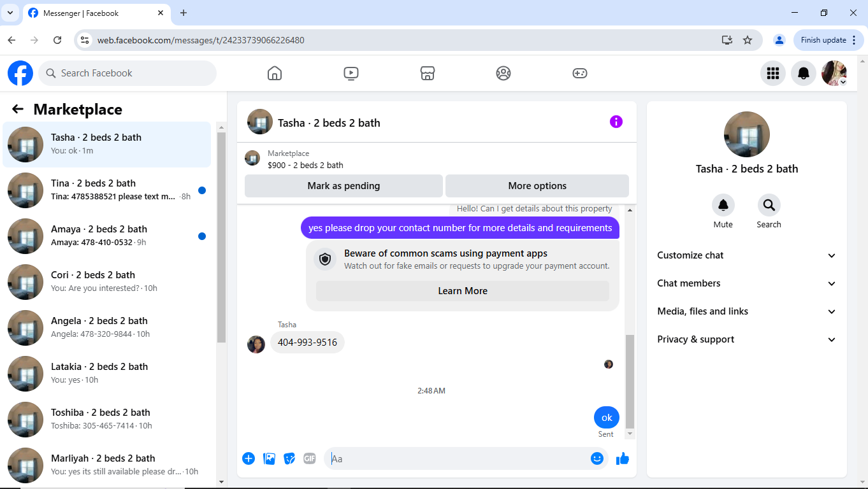Search within the Tasha conversation
The height and width of the screenshot is (489, 868).
pyautogui.click(x=769, y=205)
